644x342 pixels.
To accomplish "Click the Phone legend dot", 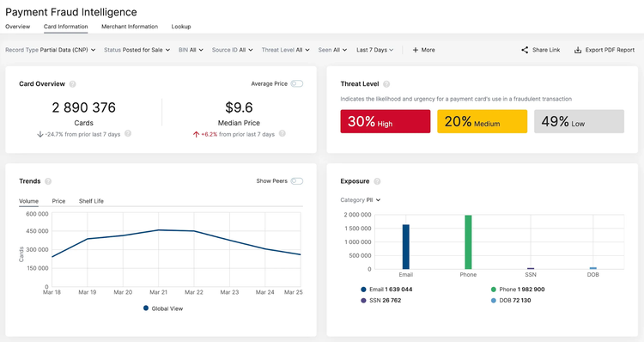I will click(493, 290).
